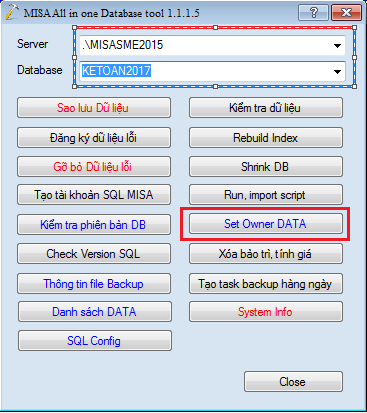This screenshot has width=367, height=413.
Task: Click the Database field showing KETOAN2017
Action: 212,71
